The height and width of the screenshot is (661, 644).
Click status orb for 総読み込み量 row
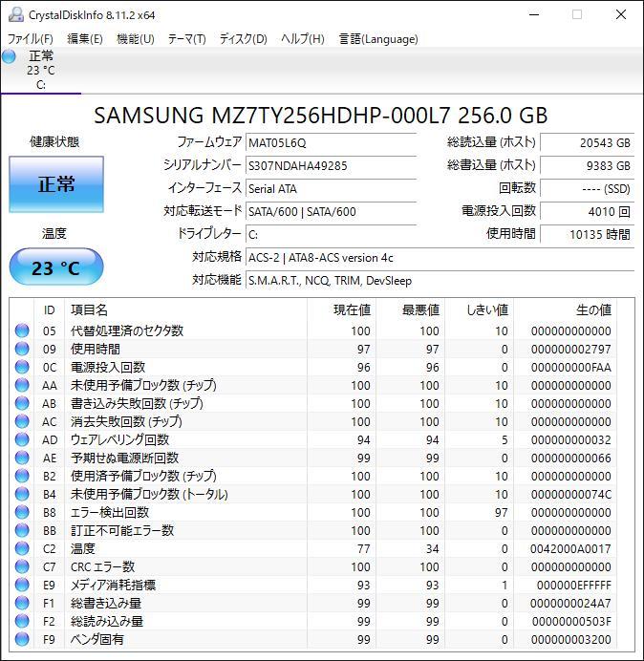(x=22, y=621)
